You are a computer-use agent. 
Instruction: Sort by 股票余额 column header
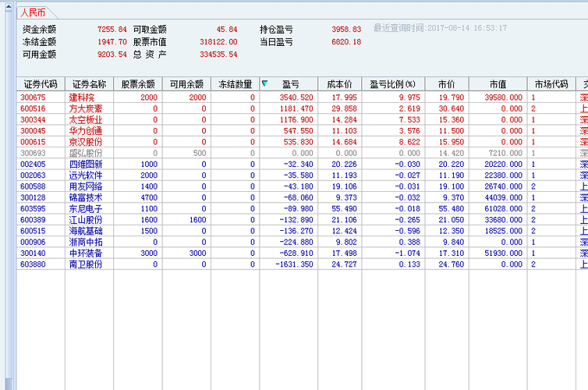pyautogui.click(x=138, y=84)
